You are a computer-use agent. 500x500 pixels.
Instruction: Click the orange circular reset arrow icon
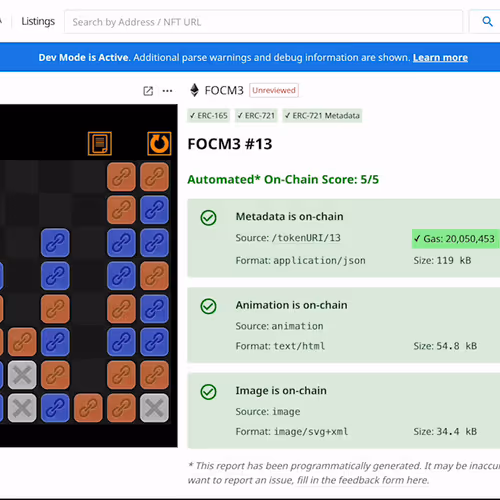[159, 144]
